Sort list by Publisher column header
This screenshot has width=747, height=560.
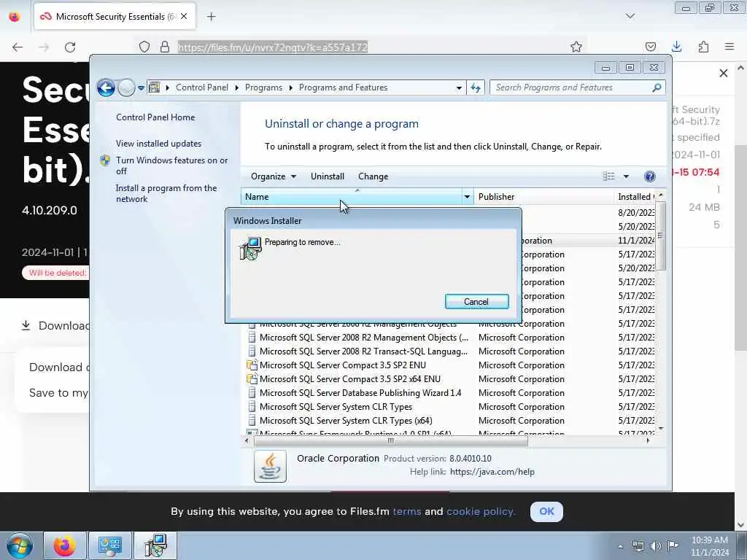543,197
